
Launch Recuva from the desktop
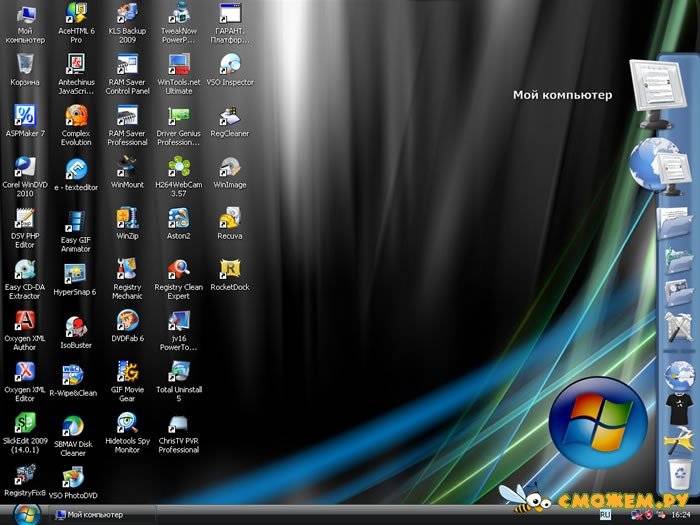click(230, 219)
